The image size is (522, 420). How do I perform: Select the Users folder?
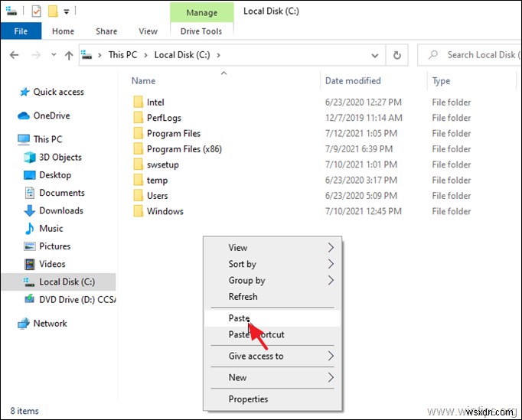point(157,196)
